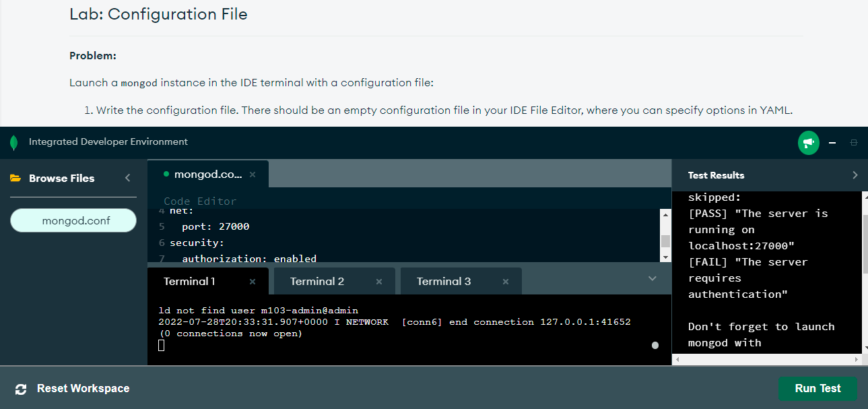This screenshot has height=409, width=868.
Task: Switch to Terminal 3 tab
Action: pos(444,282)
